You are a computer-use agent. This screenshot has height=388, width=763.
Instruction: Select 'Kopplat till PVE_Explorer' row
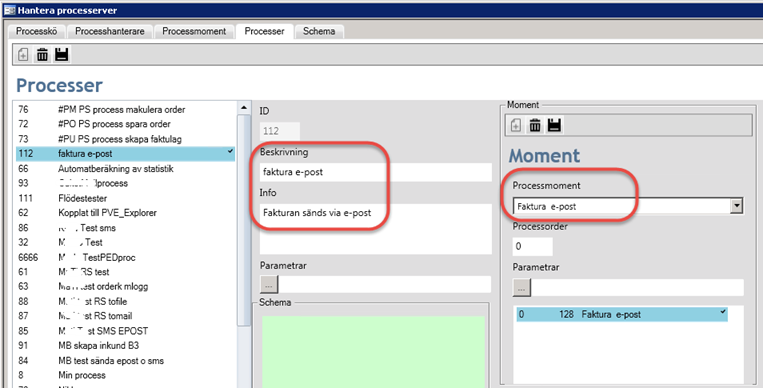click(x=126, y=213)
